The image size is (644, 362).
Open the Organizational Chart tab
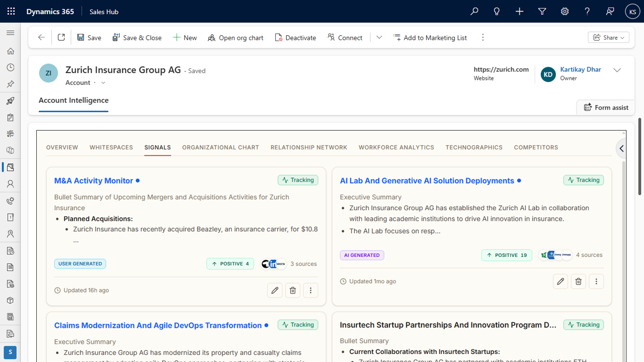[220, 147]
